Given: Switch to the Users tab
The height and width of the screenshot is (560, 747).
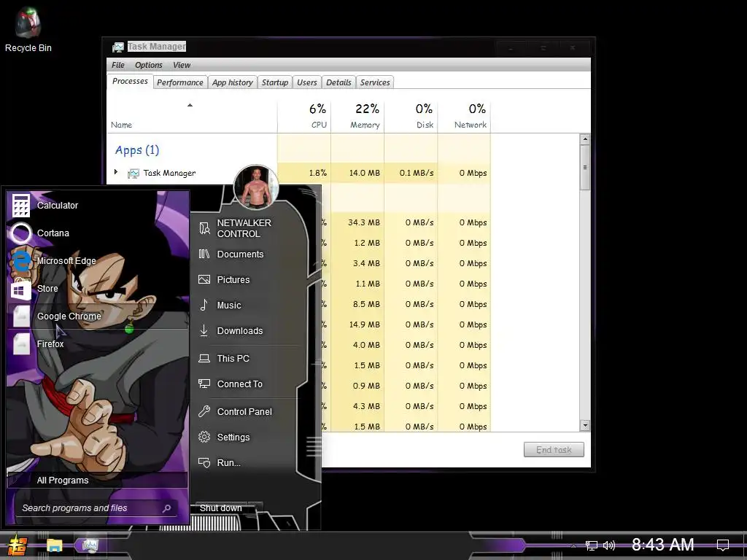Looking at the screenshot, I should (307, 82).
